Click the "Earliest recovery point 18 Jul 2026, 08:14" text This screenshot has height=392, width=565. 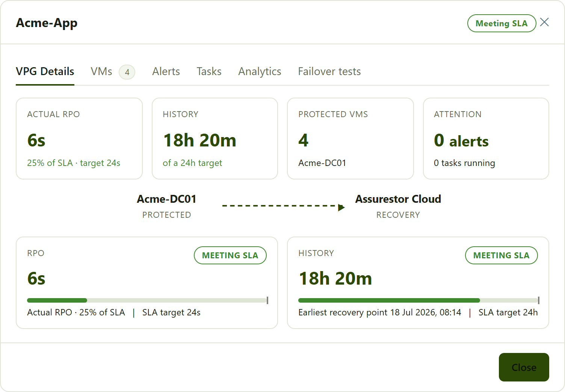pyautogui.click(x=380, y=312)
